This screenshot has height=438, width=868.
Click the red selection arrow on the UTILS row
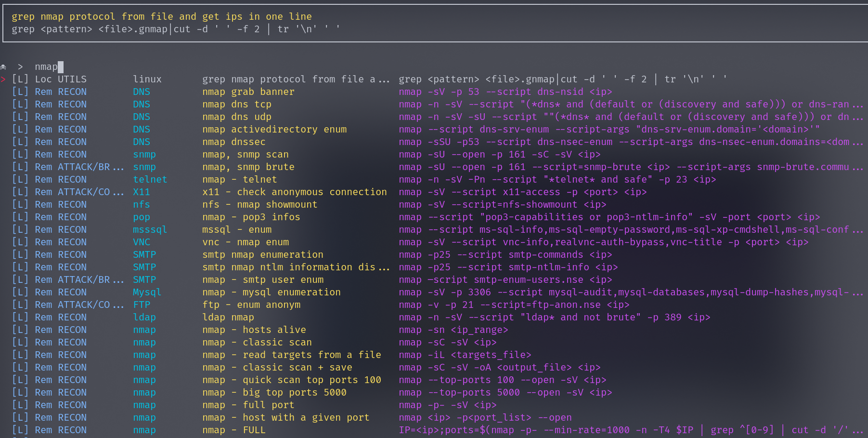coord(6,79)
